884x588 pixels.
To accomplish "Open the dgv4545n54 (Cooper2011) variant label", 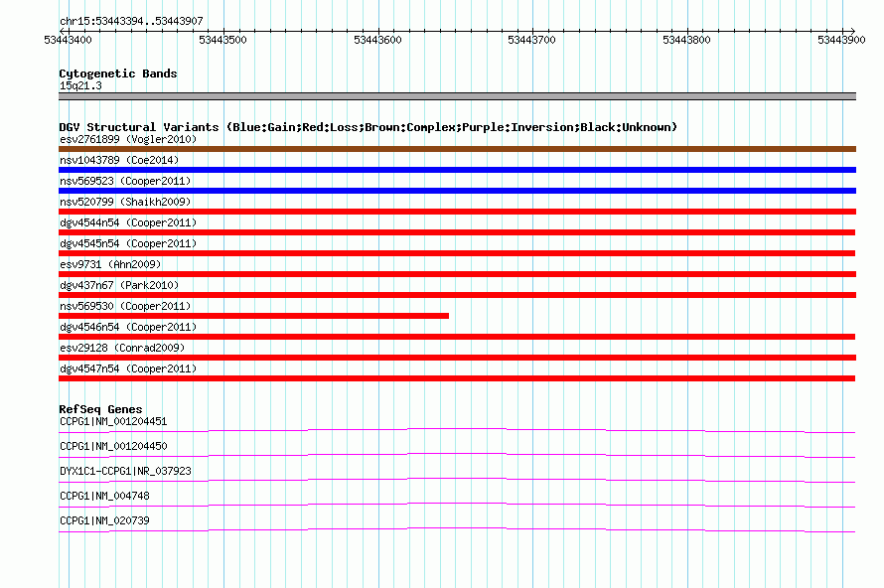I will tap(128, 243).
